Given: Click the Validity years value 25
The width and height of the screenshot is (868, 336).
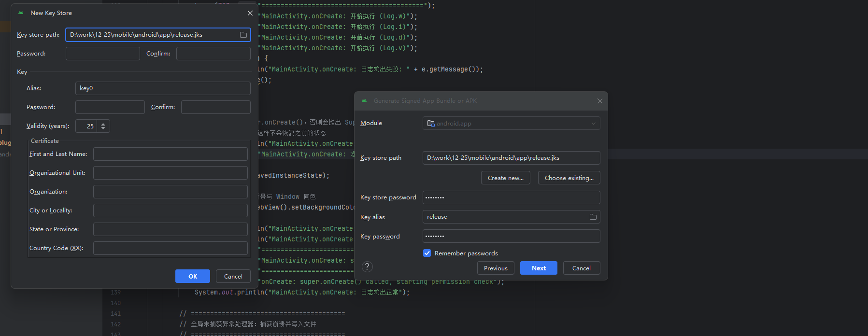Looking at the screenshot, I should 86,126.
